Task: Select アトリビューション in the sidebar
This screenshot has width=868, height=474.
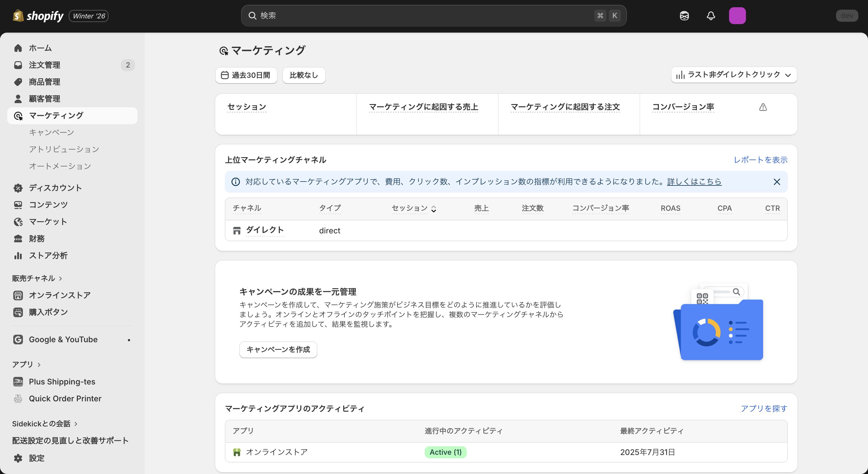Action: pyautogui.click(x=64, y=149)
